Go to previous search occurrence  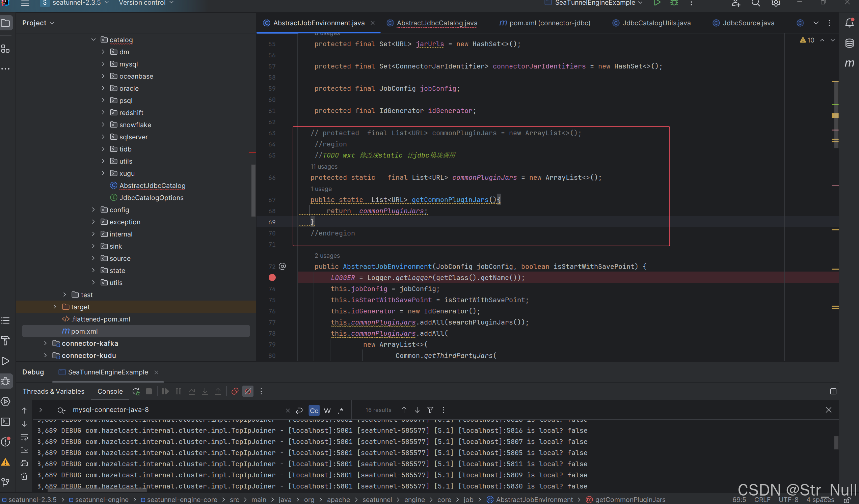[404, 410]
